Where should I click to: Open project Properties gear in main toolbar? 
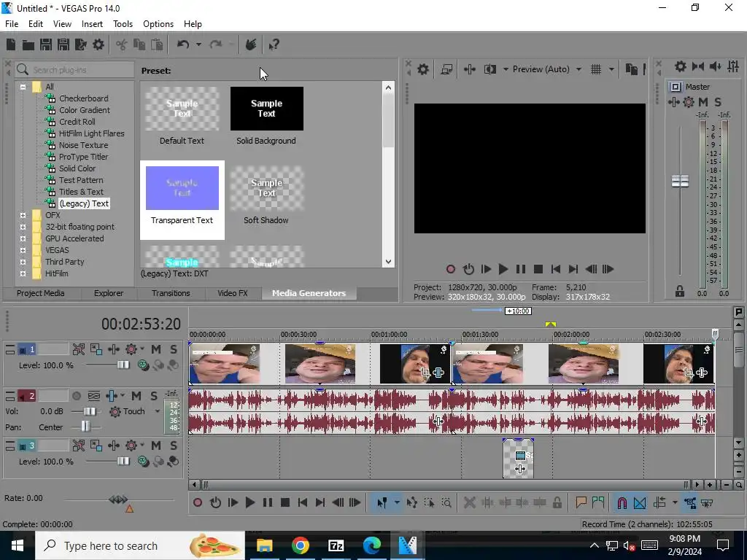(x=98, y=44)
